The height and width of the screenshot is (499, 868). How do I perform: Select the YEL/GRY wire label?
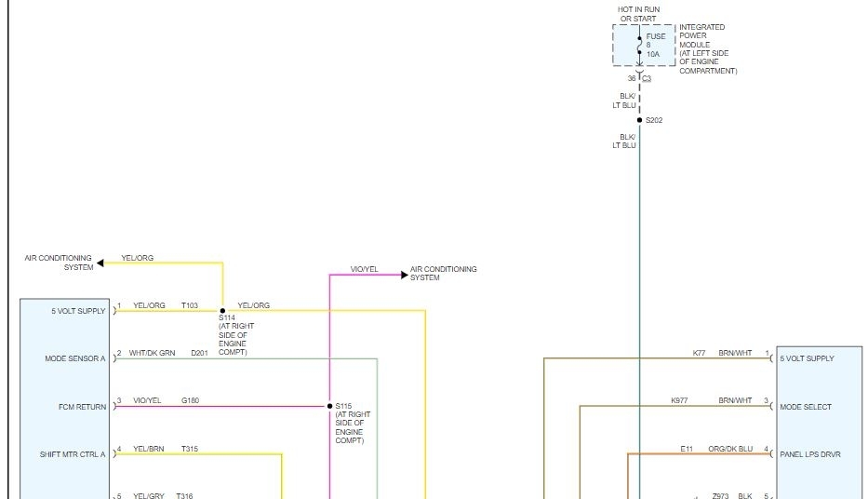click(148, 495)
